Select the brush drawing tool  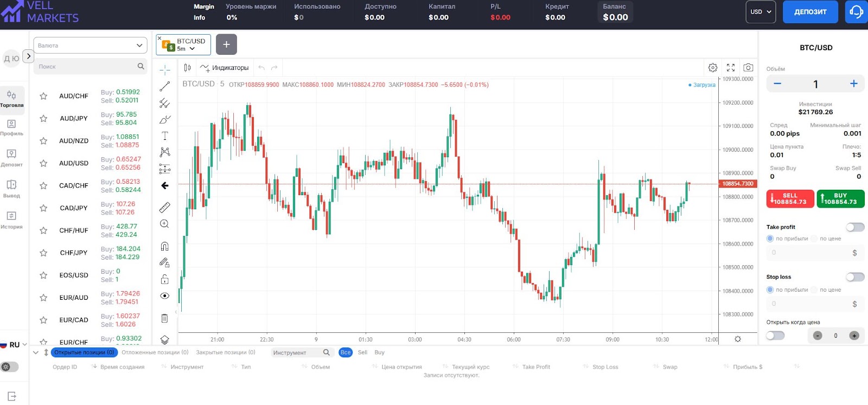(x=165, y=119)
